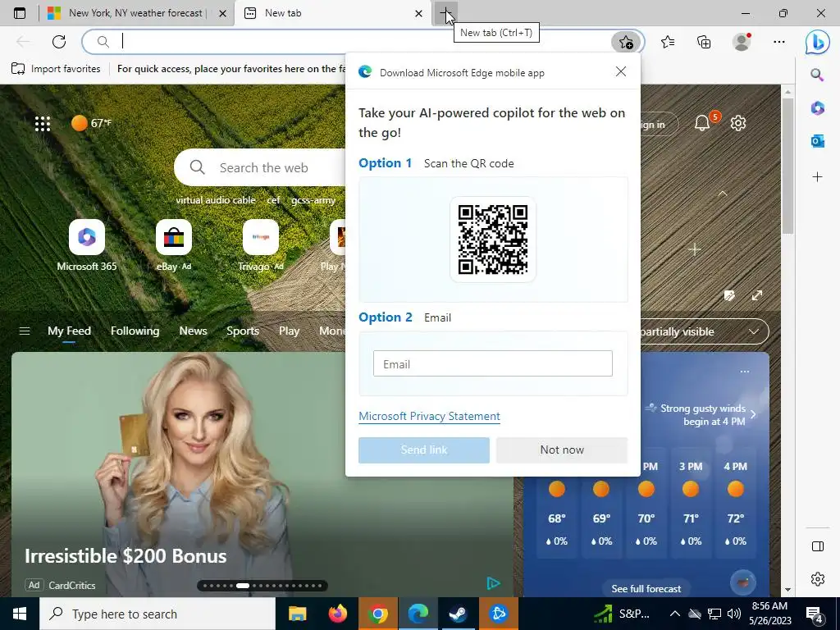The image size is (840, 630).
Task: Click AdChoices icon on ad card
Action: click(x=493, y=583)
